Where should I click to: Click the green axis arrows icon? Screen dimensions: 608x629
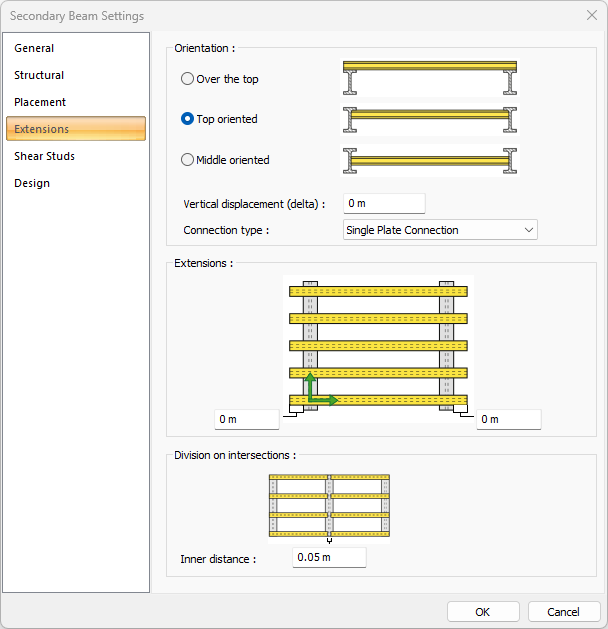319,390
